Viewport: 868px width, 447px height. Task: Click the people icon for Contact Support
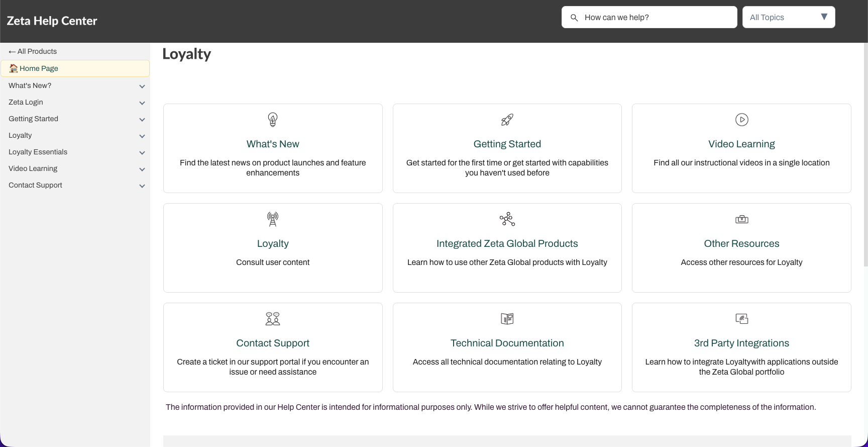[x=273, y=319]
